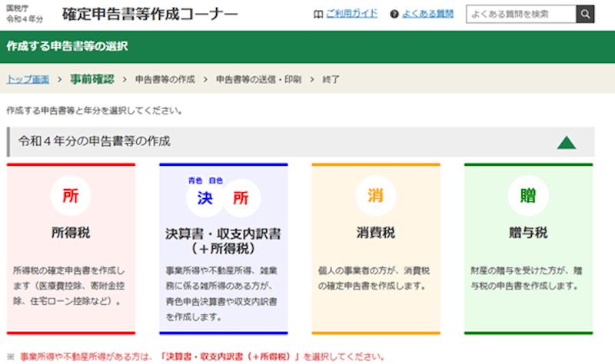Click into the よくある質問を検索 search field

[x=520, y=14]
